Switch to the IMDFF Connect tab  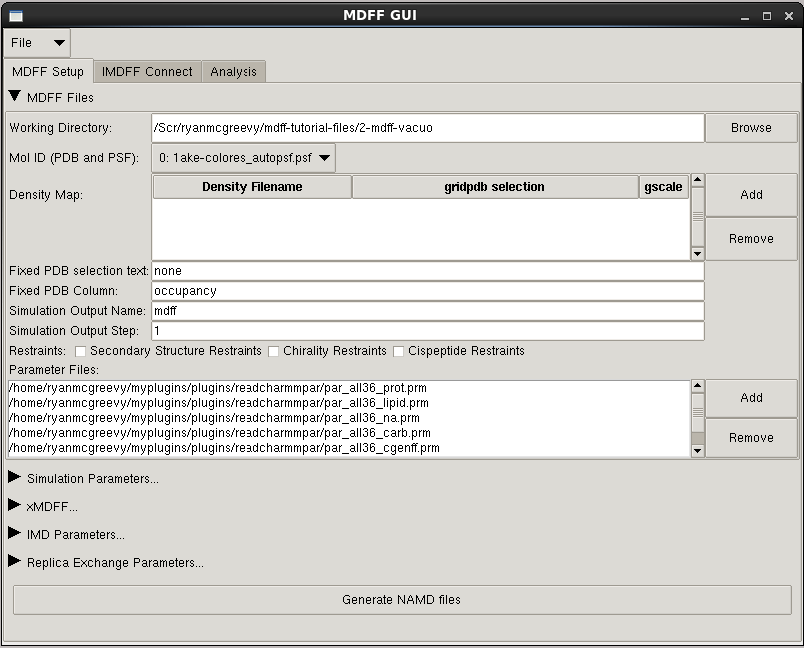coord(147,72)
